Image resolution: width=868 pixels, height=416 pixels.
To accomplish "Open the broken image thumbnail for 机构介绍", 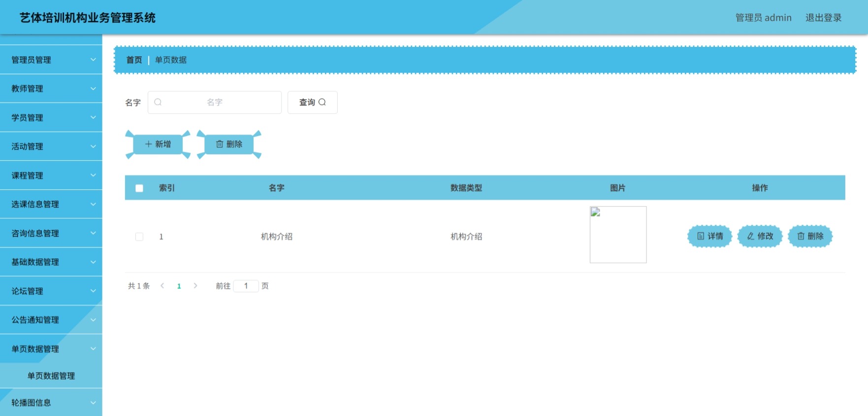I will click(618, 235).
